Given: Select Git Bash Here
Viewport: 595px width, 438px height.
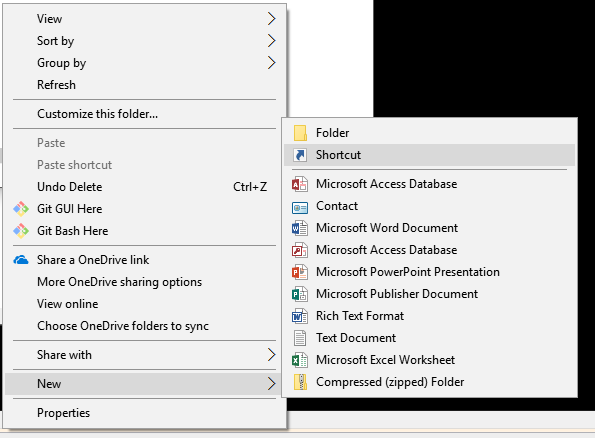Looking at the screenshot, I should pyautogui.click(x=145, y=231).
